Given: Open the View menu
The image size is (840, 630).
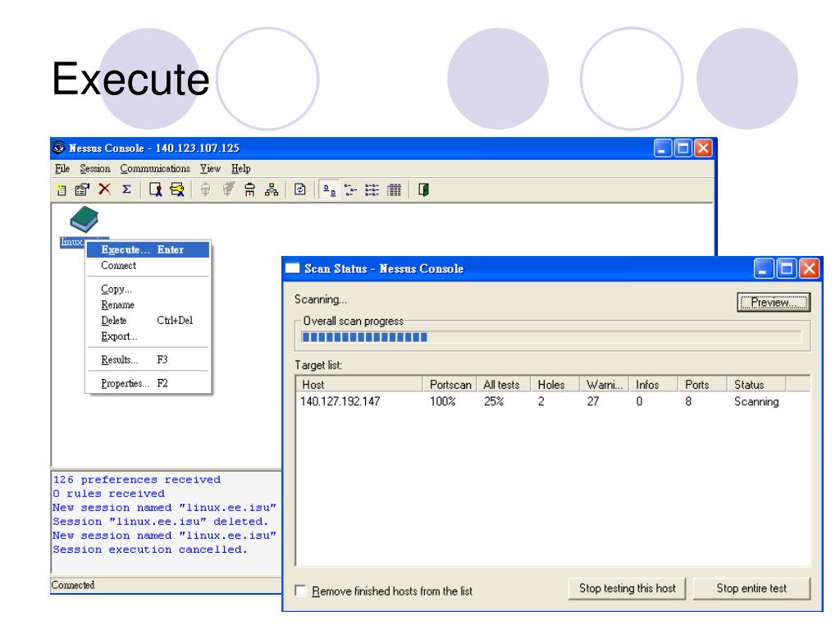Looking at the screenshot, I should point(210,169).
